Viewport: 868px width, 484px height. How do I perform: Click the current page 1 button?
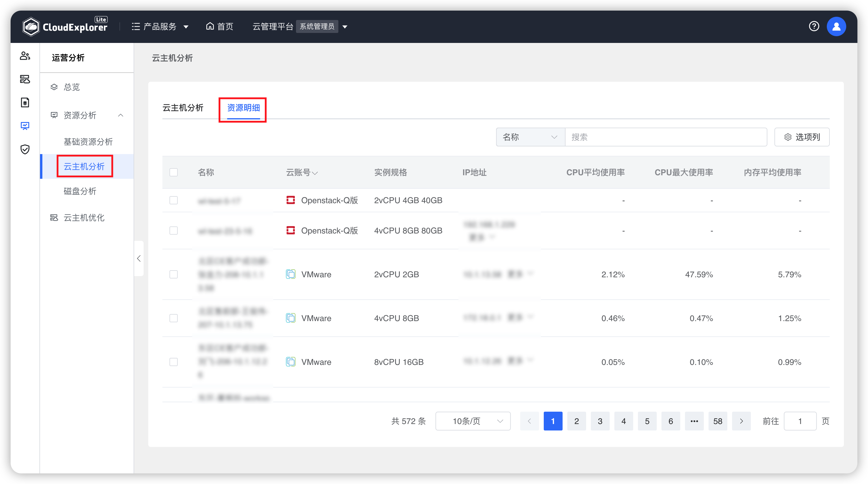tap(553, 421)
